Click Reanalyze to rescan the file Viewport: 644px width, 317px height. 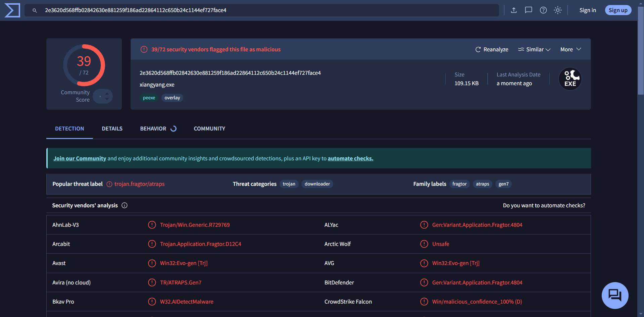point(492,50)
